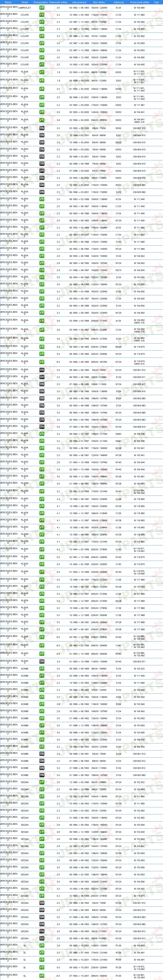Click ON diesel icon in KOMBI 2.5 row

(x=42, y=761)
